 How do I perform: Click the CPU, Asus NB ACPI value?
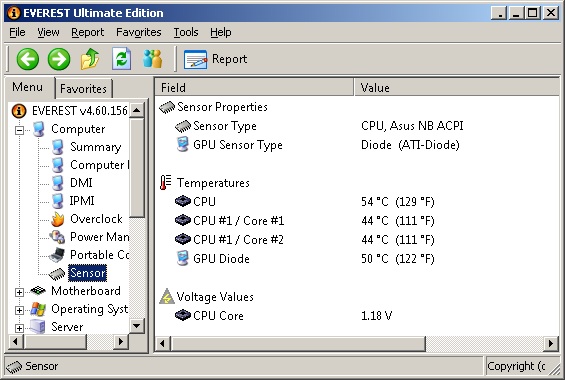click(x=412, y=126)
